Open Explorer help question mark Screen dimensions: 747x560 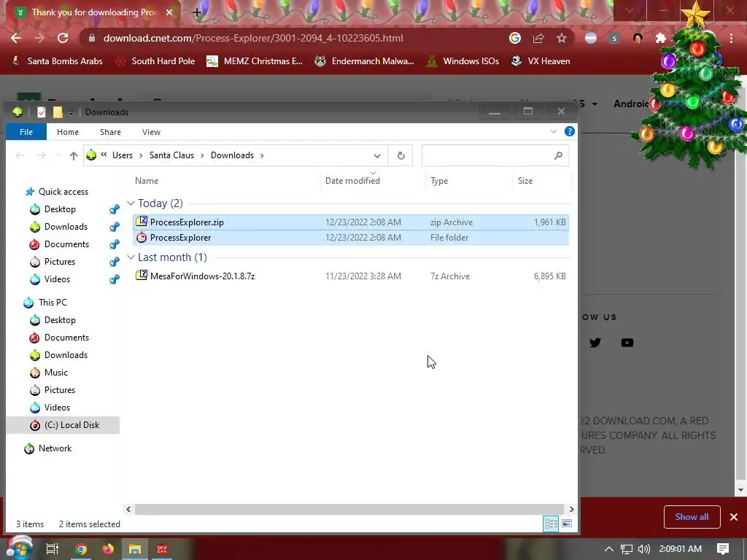(x=569, y=131)
